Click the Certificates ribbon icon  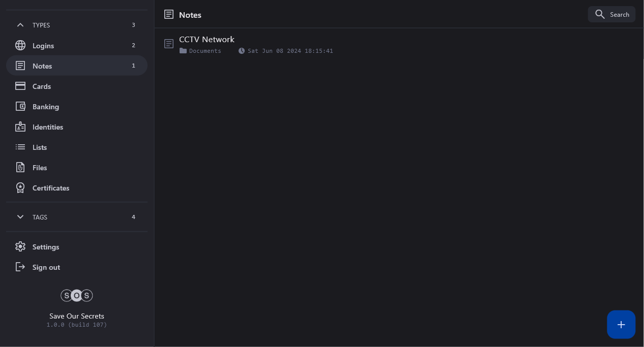(x=20, y=187)
